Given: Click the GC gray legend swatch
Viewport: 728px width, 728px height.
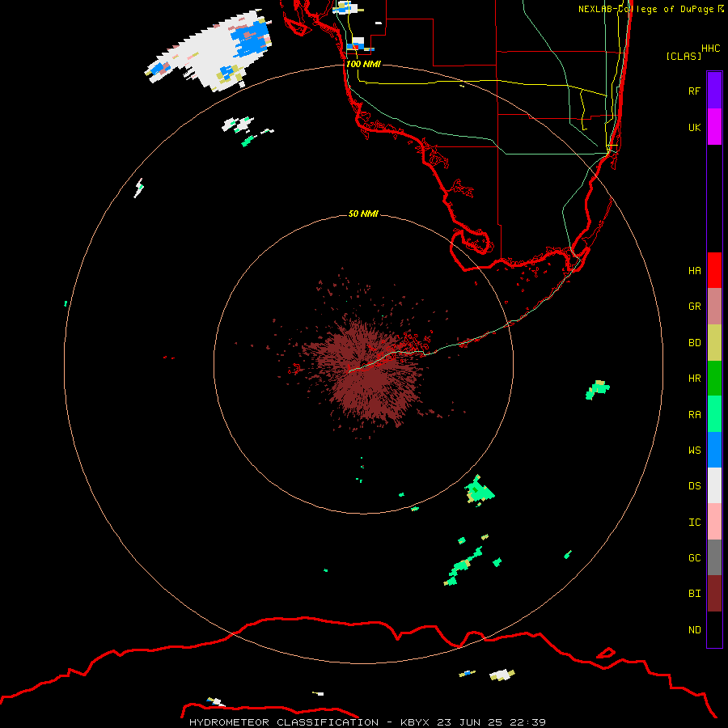Looking at the screenshot, I should 714,557.
